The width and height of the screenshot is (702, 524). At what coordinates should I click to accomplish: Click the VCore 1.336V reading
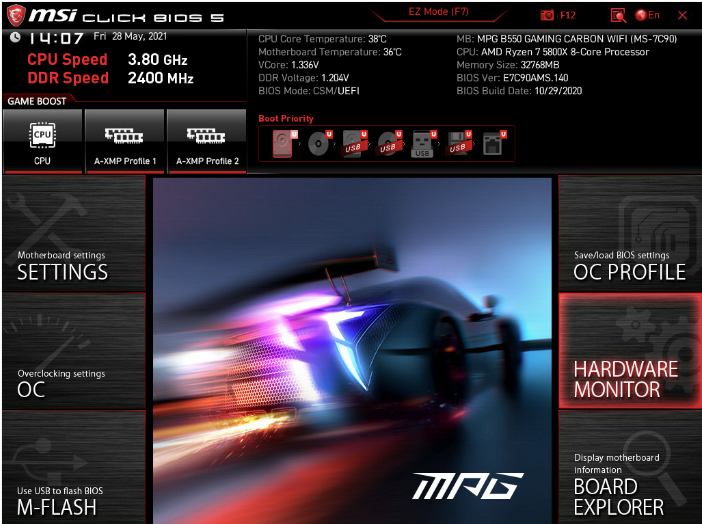click(289, 65)
